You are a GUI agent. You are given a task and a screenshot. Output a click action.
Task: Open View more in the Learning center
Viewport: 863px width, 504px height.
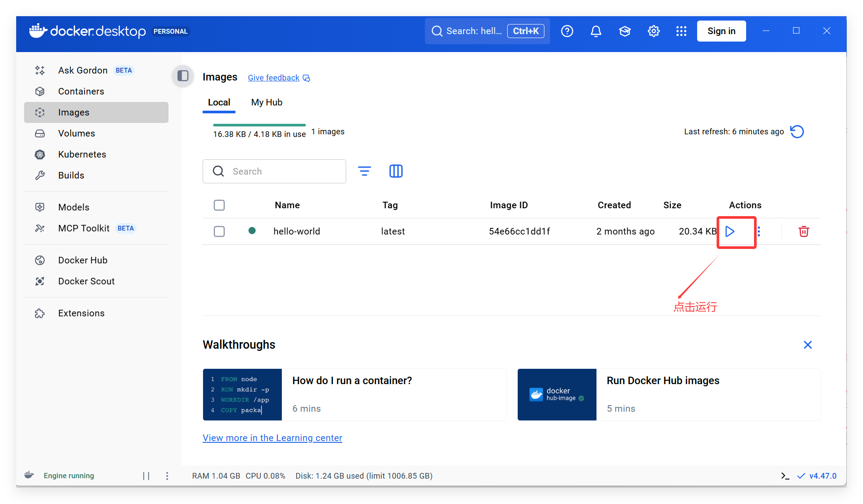coord(272,438)
